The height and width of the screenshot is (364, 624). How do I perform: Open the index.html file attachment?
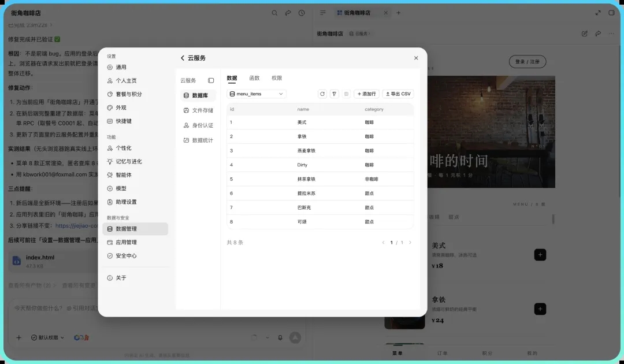(52, 261)
